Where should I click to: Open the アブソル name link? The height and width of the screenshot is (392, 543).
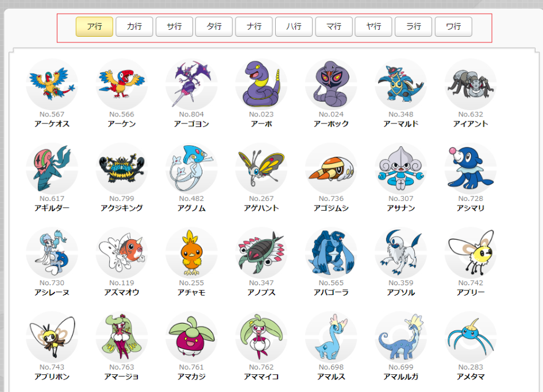coord(401,293)
